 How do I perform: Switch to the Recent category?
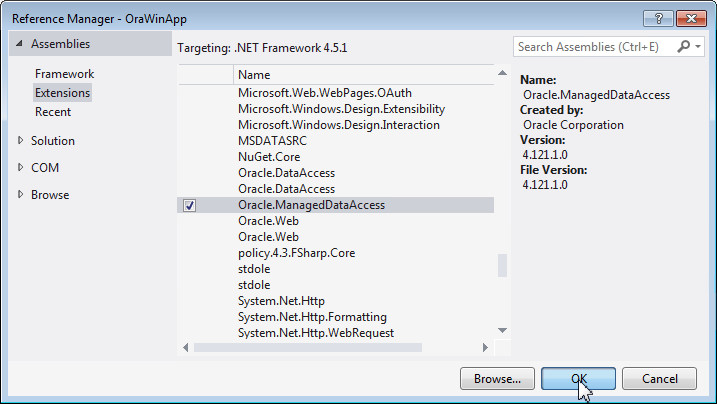[53, 112]
